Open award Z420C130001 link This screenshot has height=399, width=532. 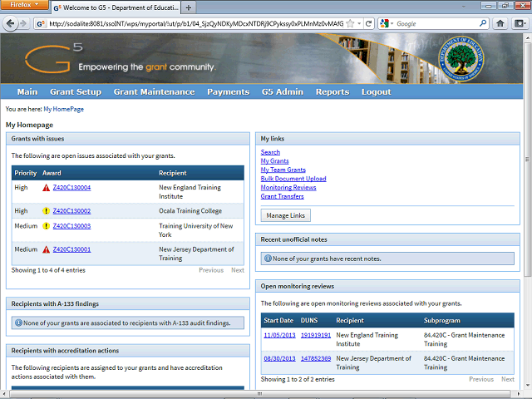coord(71,249)
